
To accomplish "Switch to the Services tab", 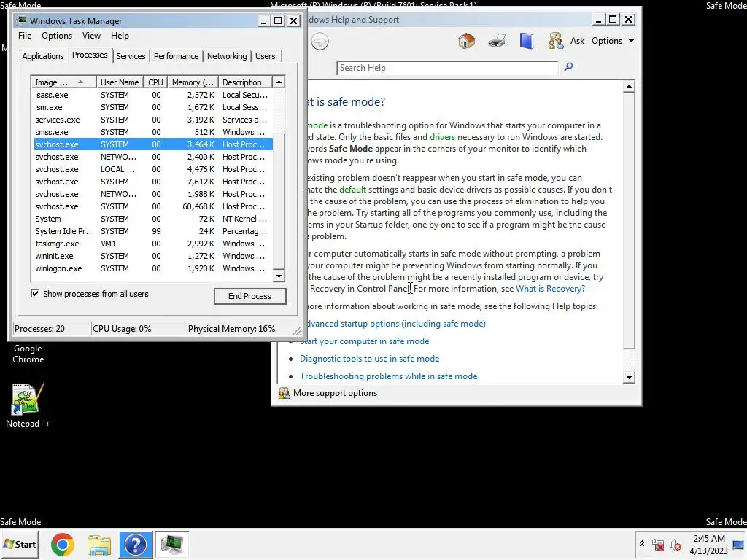I will click(x=131, y=56).
